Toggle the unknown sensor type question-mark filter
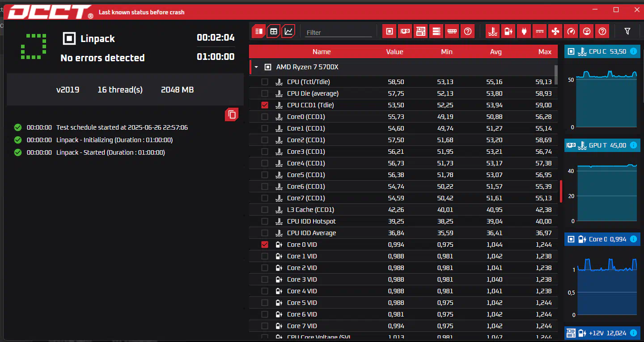The height and width of the screenshot is (342, 644). tap(602, 31)
